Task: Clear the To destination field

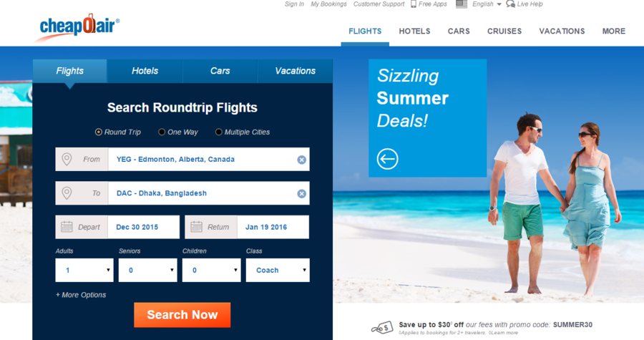Action: (301, 193)
